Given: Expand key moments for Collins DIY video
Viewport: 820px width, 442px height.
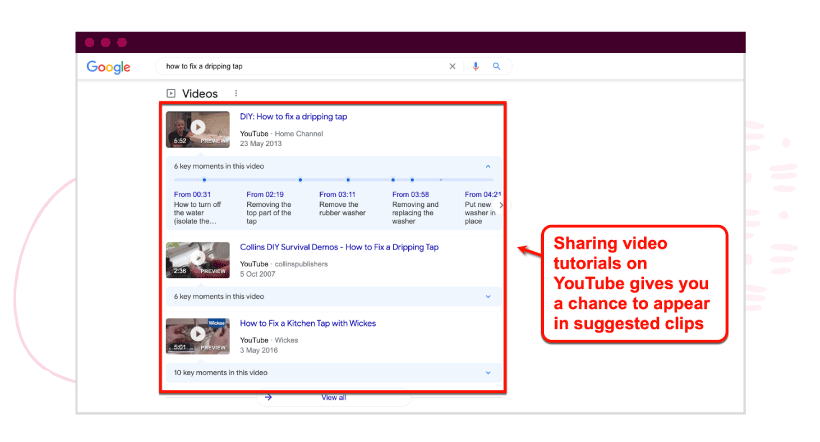Looking at the screenshot, I should (488, 296).
